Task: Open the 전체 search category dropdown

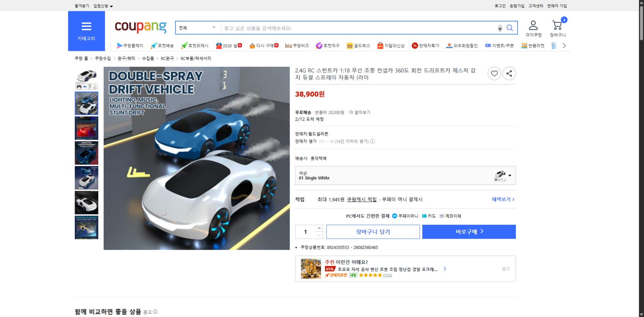Action: click(x=198, y=28)
